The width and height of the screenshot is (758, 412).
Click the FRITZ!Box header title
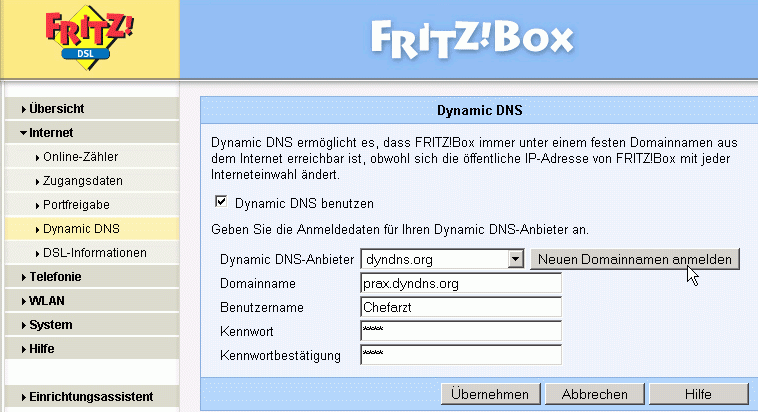[472, 39]
